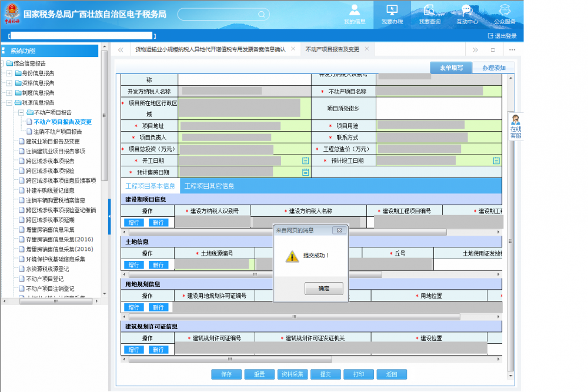Open calendar picker for 开工日期

305,160
